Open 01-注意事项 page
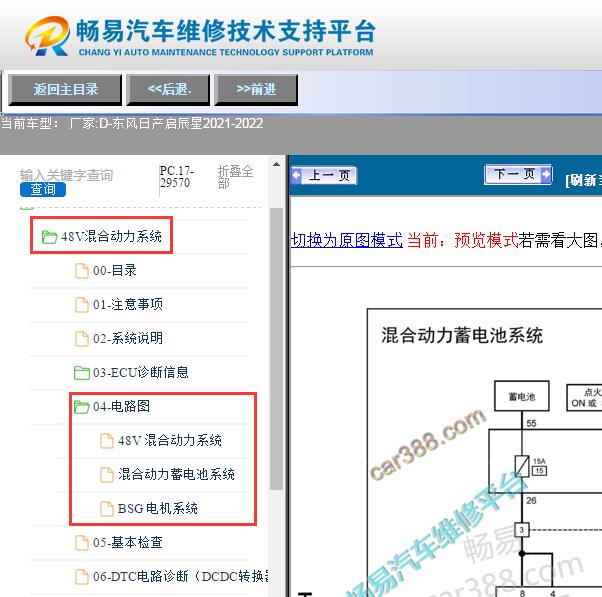 tap(128, 304)
